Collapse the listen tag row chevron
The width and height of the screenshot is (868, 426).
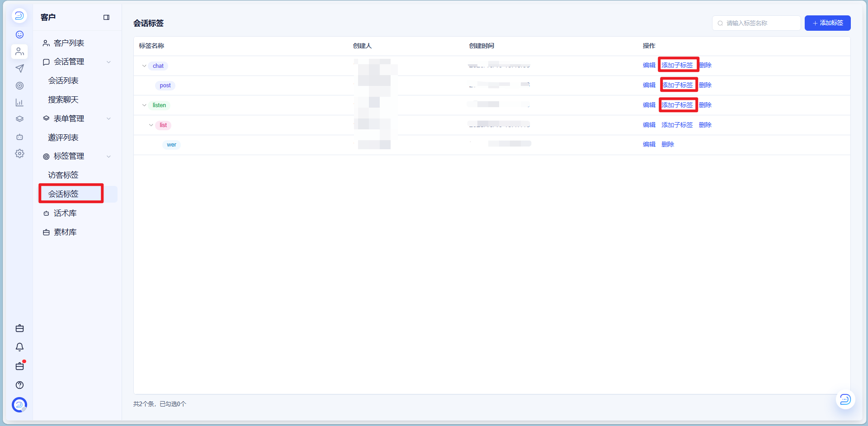[144, 105]
